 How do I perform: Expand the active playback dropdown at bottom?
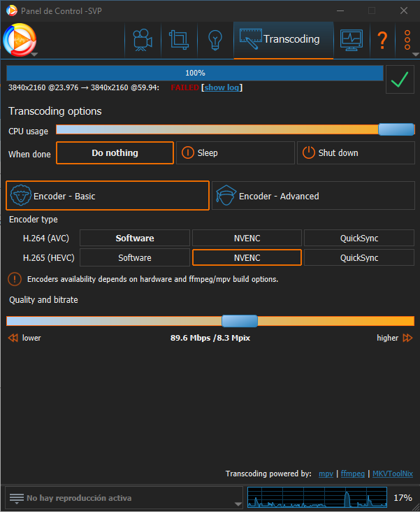point(238,503)
